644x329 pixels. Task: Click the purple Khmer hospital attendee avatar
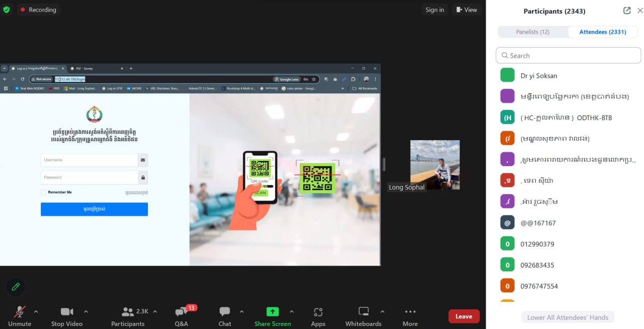pos(507,96)
